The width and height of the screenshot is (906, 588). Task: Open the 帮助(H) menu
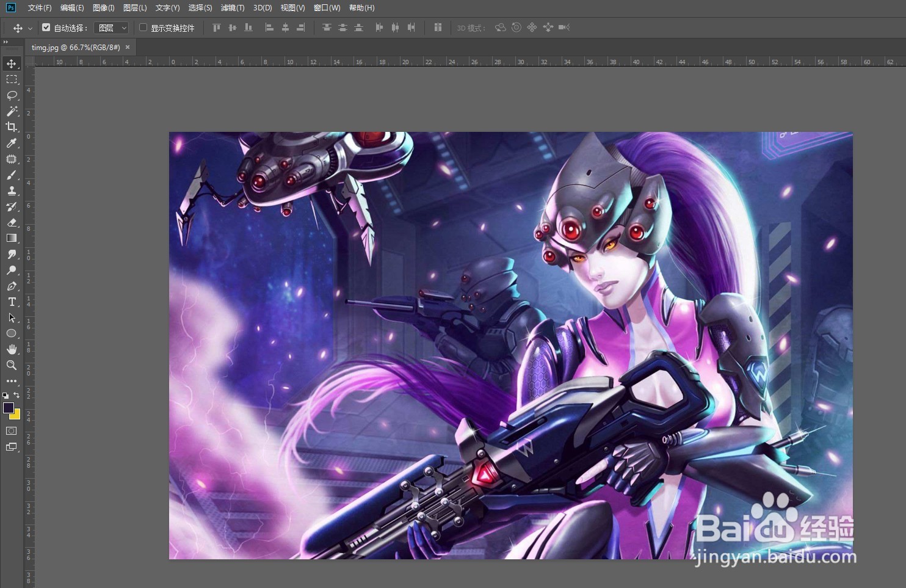(x=362, y=8)
